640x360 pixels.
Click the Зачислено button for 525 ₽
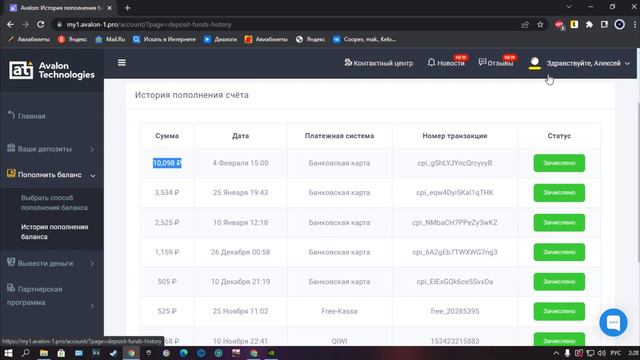[x=559, y=311]
